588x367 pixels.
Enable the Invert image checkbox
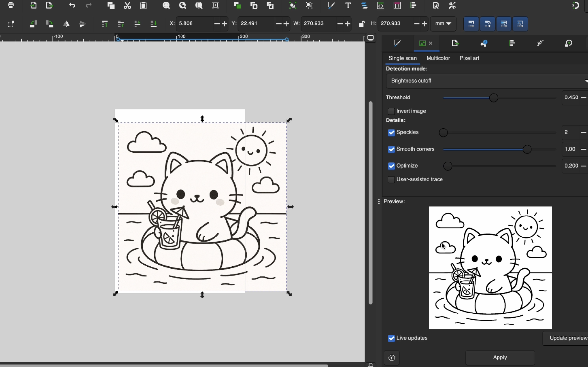tap(391, 111)
